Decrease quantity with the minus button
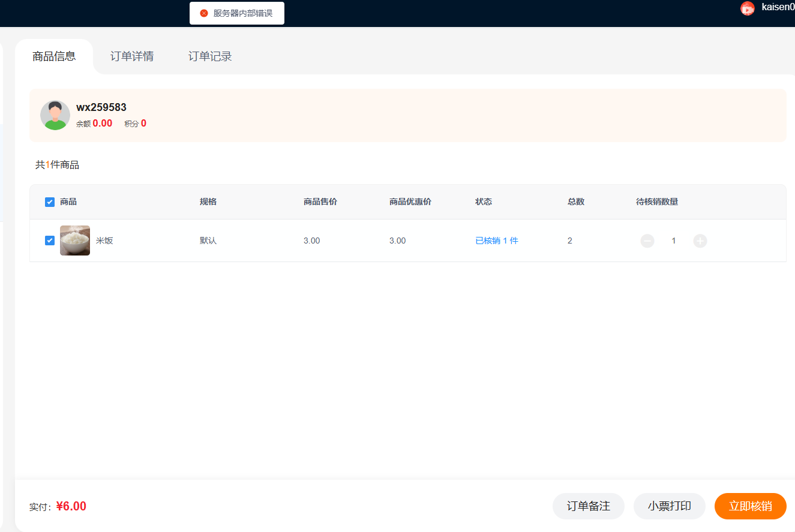 647,241
